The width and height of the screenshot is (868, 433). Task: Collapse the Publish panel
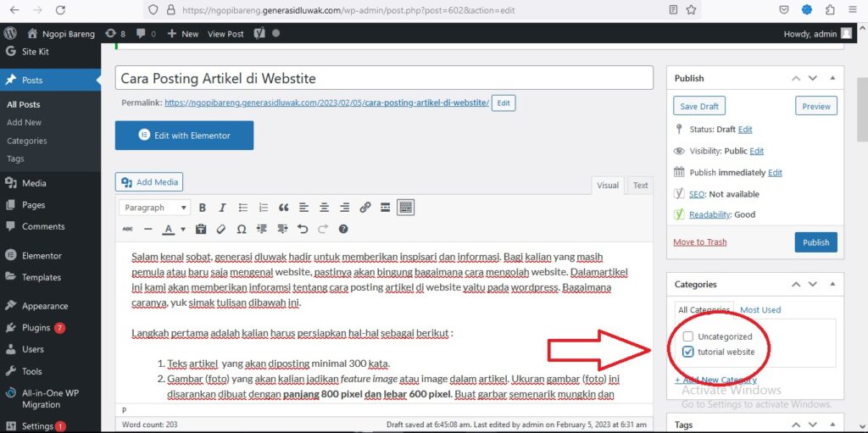[x=832, y=79]
